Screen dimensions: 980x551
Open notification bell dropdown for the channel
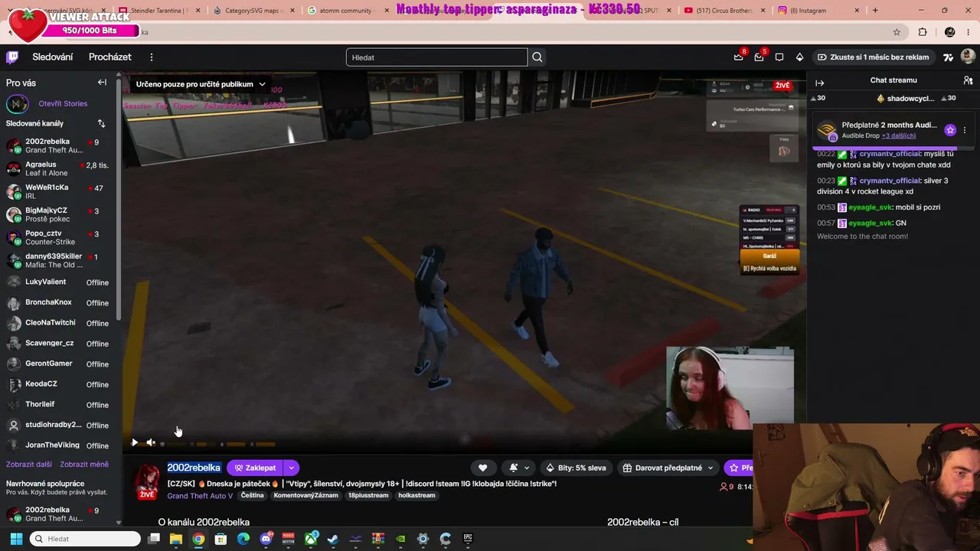coord(519,468)
